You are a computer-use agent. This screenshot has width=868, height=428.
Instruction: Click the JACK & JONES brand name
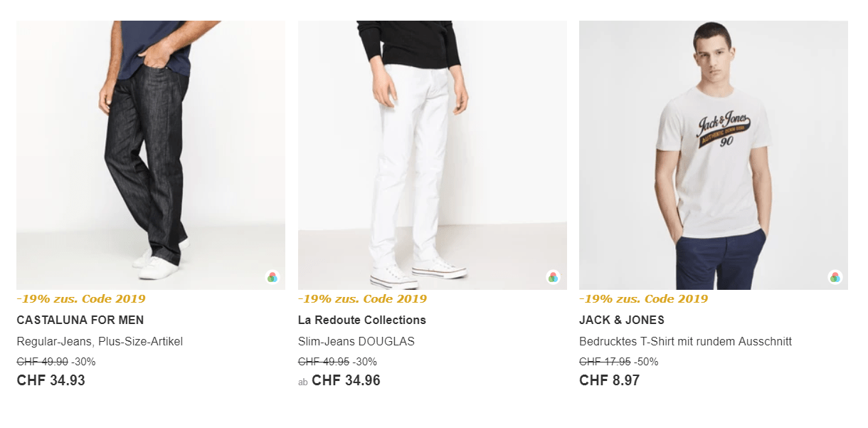click(x=621, y=320)
